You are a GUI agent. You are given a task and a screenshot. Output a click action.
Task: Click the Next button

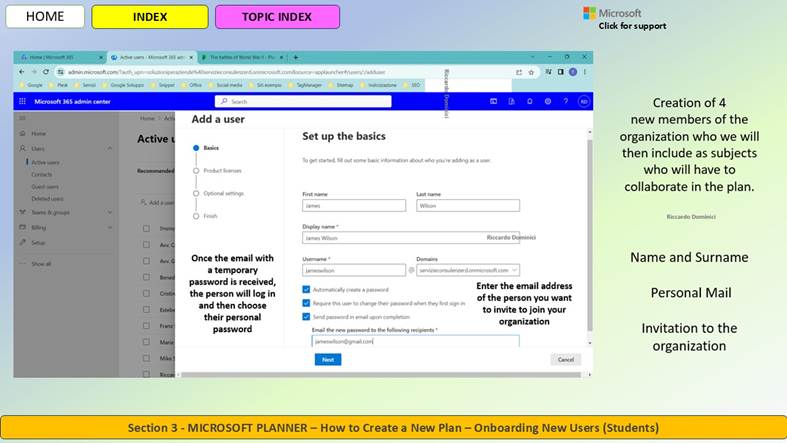328,360
